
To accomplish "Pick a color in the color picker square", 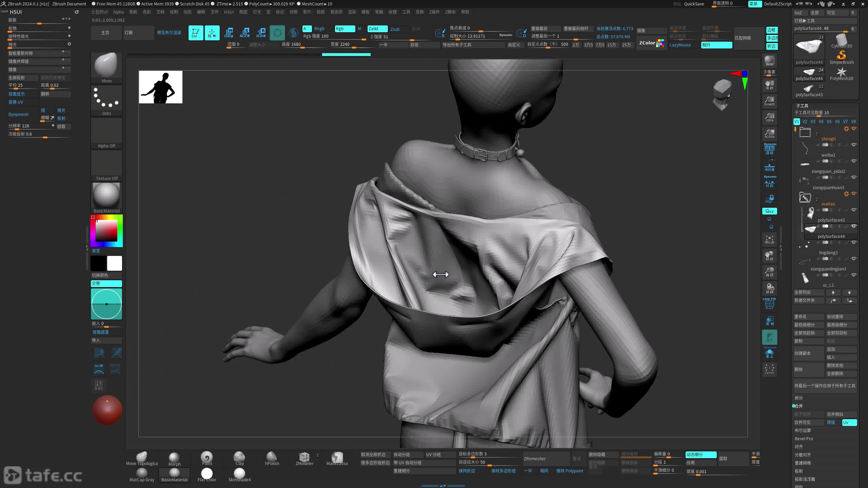I will pos(106,230).
